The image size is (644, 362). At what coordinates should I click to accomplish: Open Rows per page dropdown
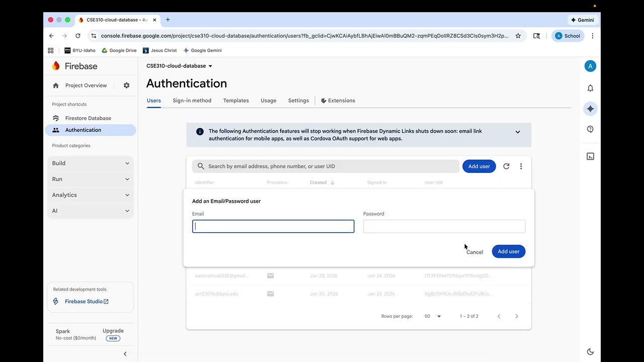433,316
